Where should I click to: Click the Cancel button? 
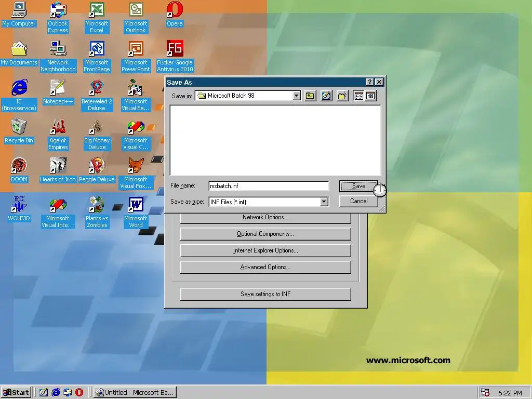point(358,201)
